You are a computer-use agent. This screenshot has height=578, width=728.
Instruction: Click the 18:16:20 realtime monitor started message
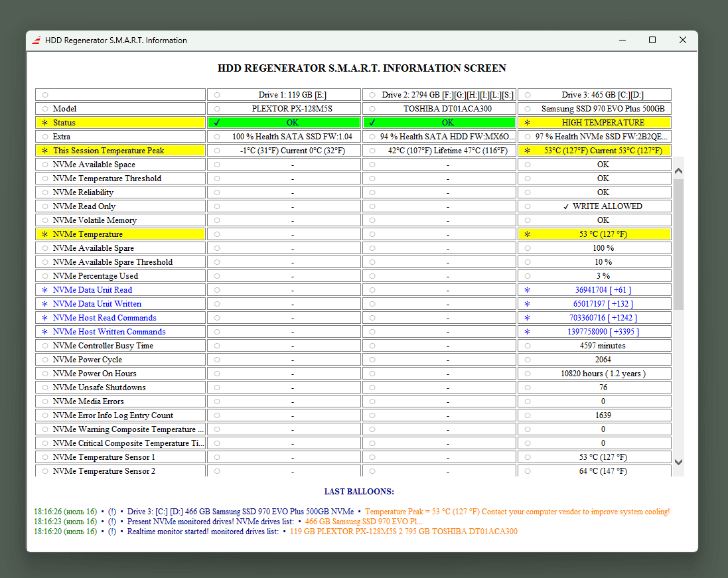coord(275,532)
